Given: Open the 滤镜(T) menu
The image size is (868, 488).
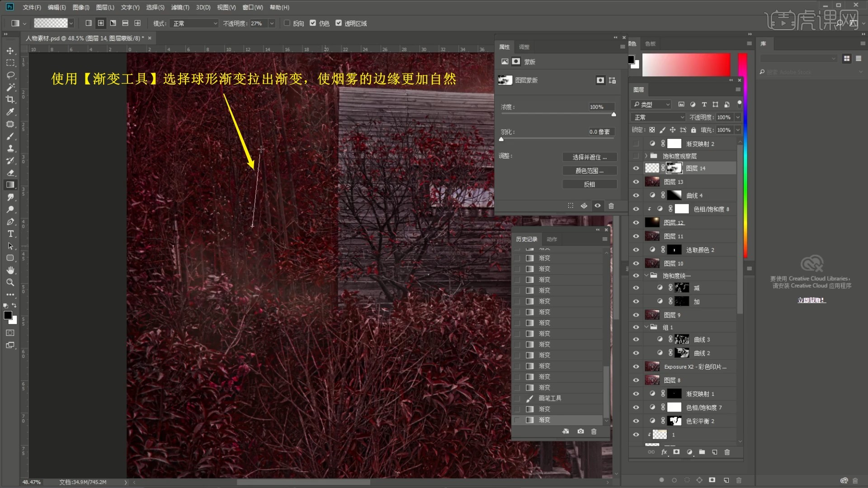Looking at the screenshot, I should point(179,7).
